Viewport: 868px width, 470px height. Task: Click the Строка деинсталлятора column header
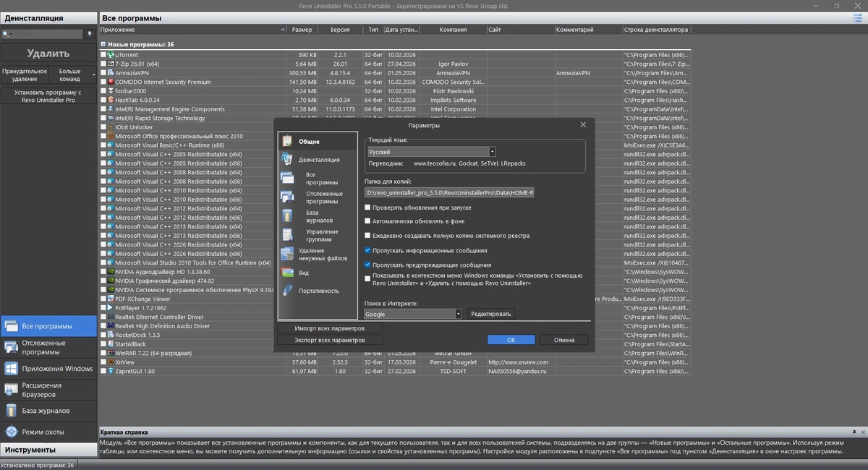tap(657, 30)
